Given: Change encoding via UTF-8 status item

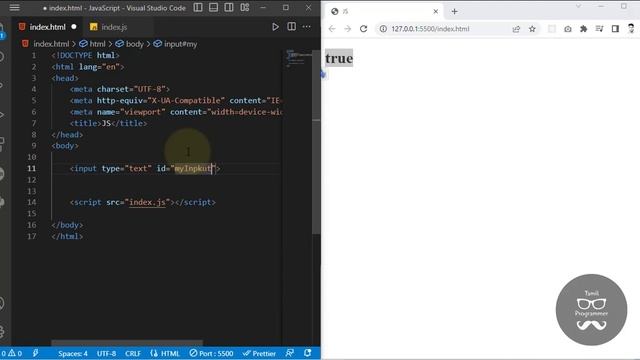Looking at the screenshot, I should point(106,353).
